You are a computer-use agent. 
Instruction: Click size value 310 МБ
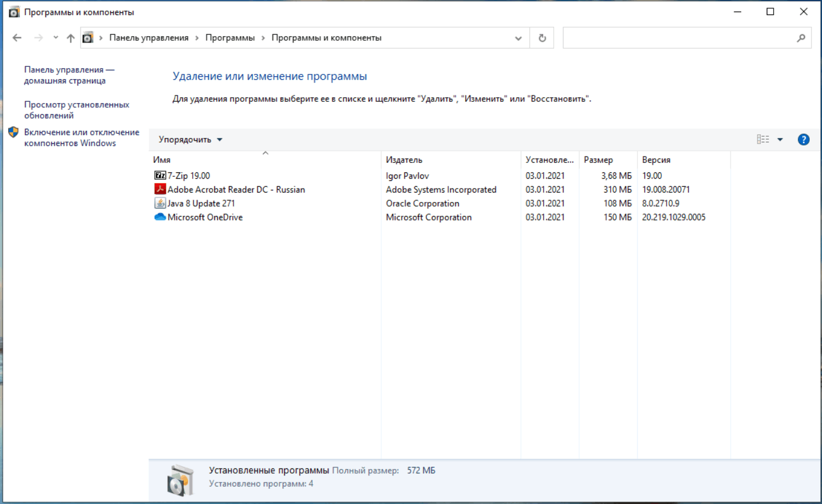(x=618, y=189)
